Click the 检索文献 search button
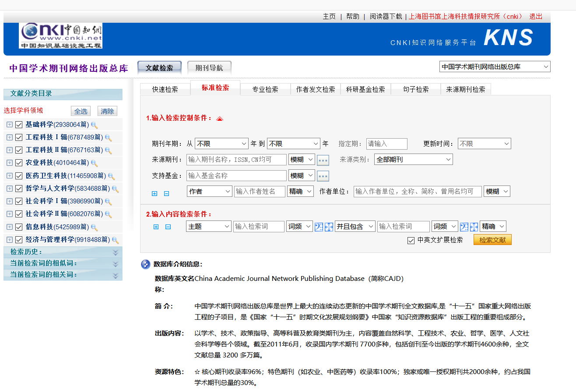The height and width of the screenshot is (392, 576). tap(492, 240)
